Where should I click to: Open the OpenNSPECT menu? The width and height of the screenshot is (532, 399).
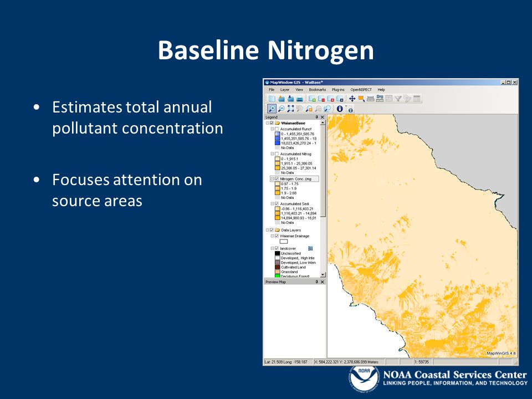[361, 90]
